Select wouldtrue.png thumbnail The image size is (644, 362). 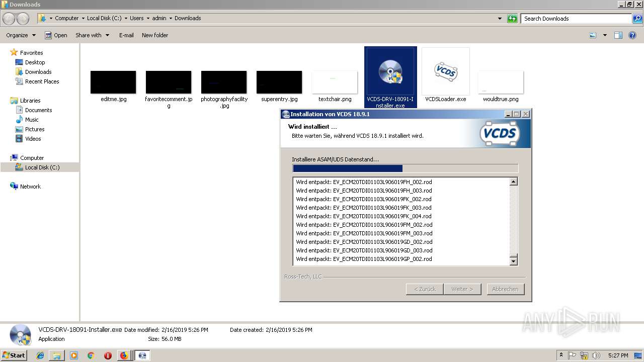501,82
